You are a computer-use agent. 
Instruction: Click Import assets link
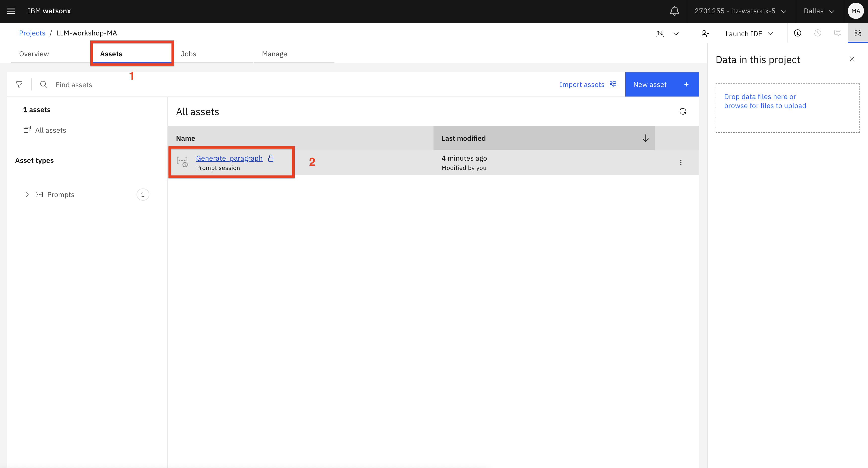tap(588, 84)
